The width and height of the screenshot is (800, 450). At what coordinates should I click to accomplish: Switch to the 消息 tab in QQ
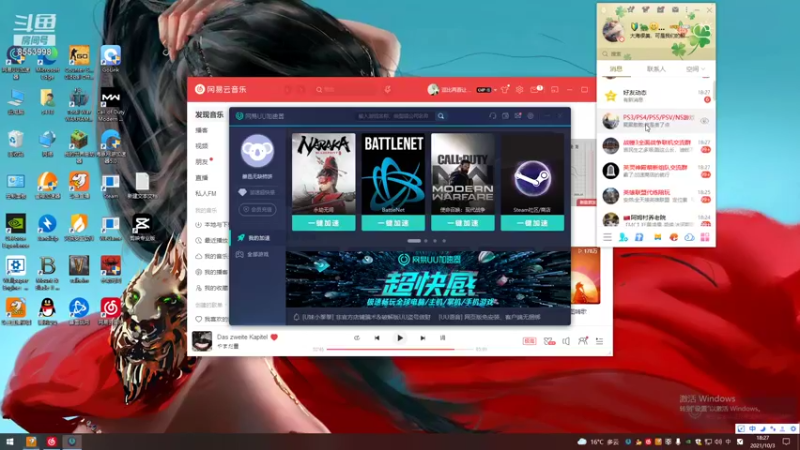616,69
